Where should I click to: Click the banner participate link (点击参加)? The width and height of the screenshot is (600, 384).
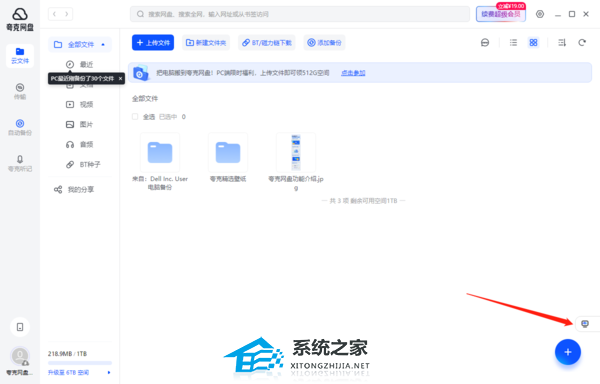[353, 73]
